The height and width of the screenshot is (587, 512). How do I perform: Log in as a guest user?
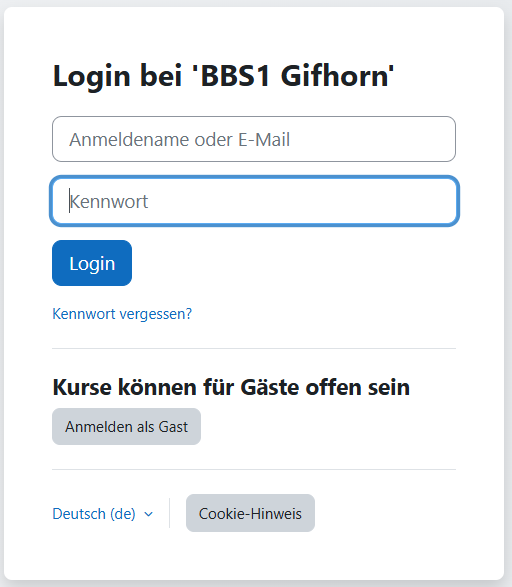point(126,426)
